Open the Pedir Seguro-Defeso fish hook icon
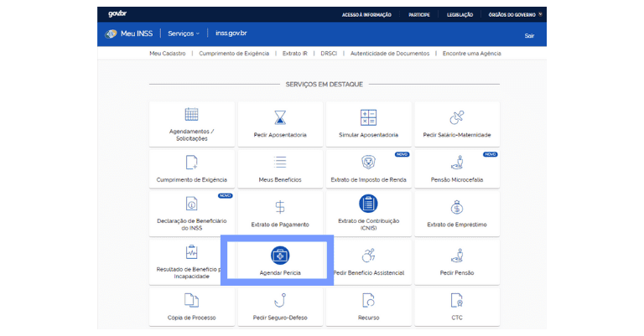The image size is (644, 336). [280, 300]
